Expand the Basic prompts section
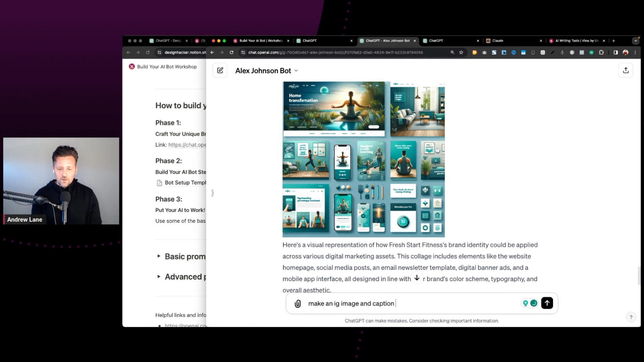644x362 pixels. tap(159, 256)
